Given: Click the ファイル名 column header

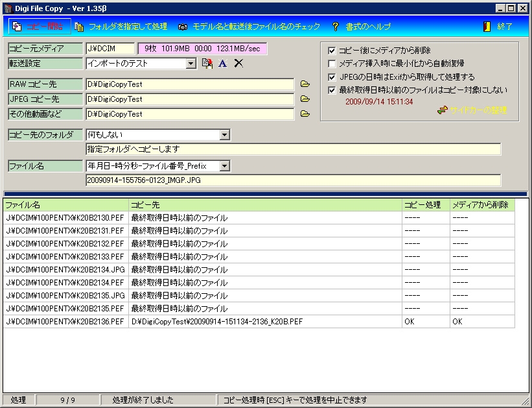Looking at the screenshot, I should coord(66,205).
